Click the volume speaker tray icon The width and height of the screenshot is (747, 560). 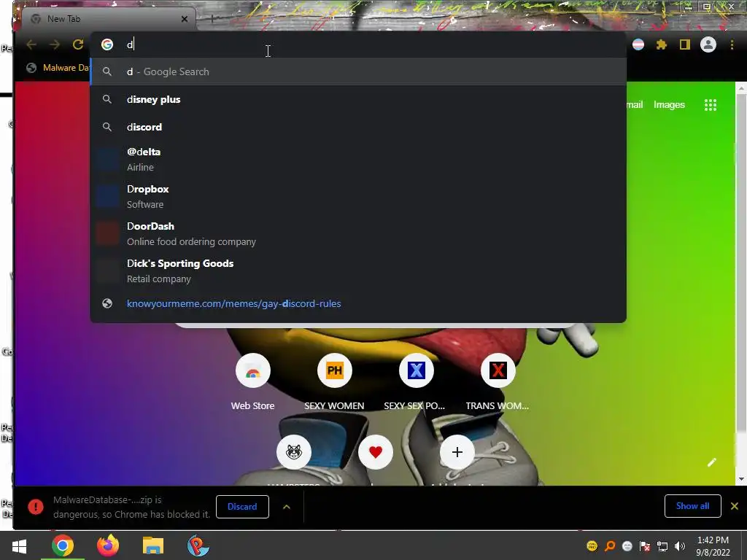point(680,546)
